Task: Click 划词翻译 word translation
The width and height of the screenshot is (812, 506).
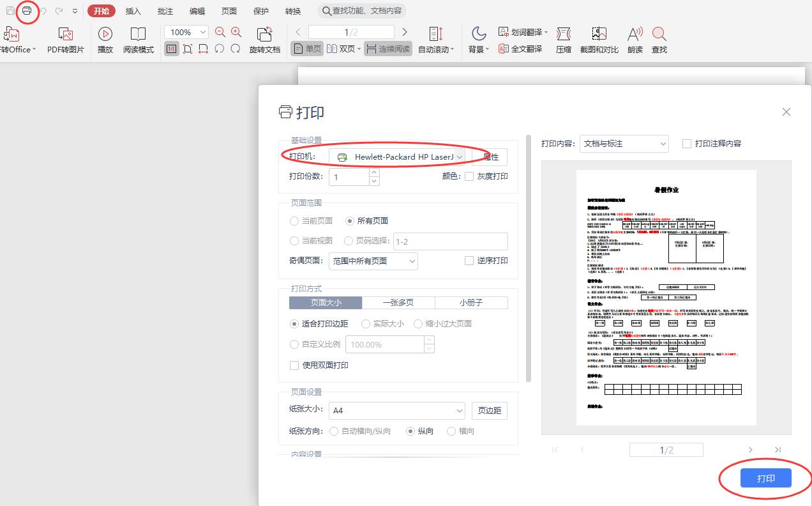Action: pos(522,32)
